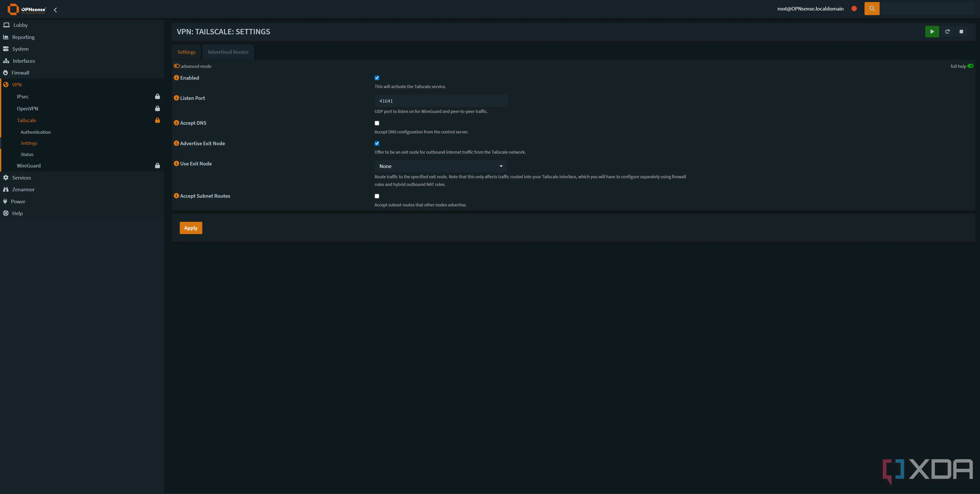Expand the IPsec submenu
Viewport: 980px width, 494px height.
tap(82, 96)
